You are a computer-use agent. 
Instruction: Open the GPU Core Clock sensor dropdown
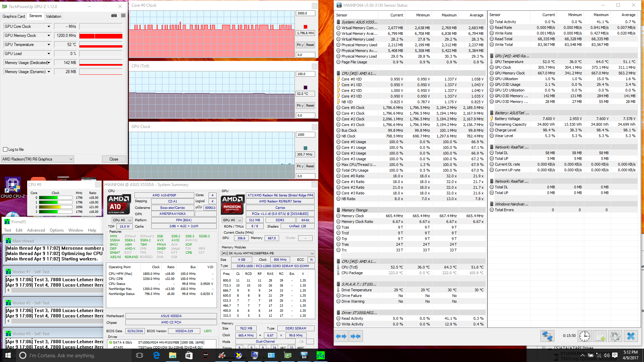[x=49, y=26]
